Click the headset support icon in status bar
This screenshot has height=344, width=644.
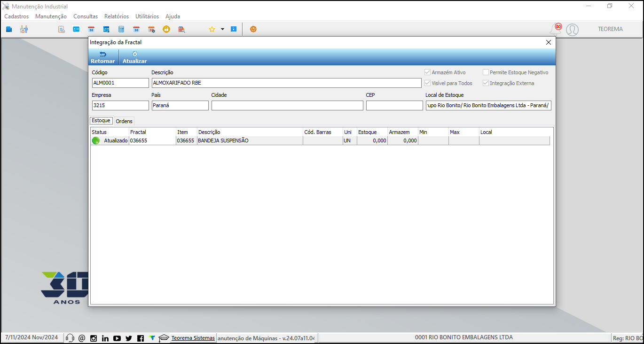(x=70, y=338)
